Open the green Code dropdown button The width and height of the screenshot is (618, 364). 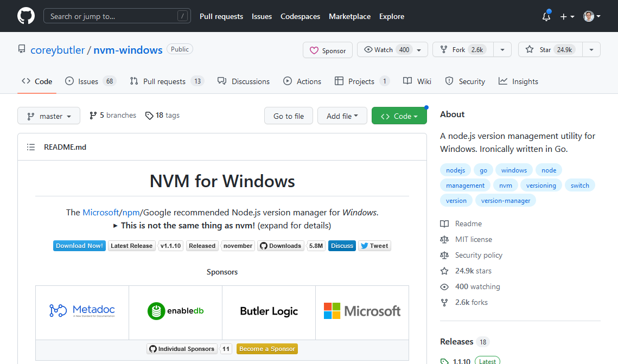tap(399, 116)
